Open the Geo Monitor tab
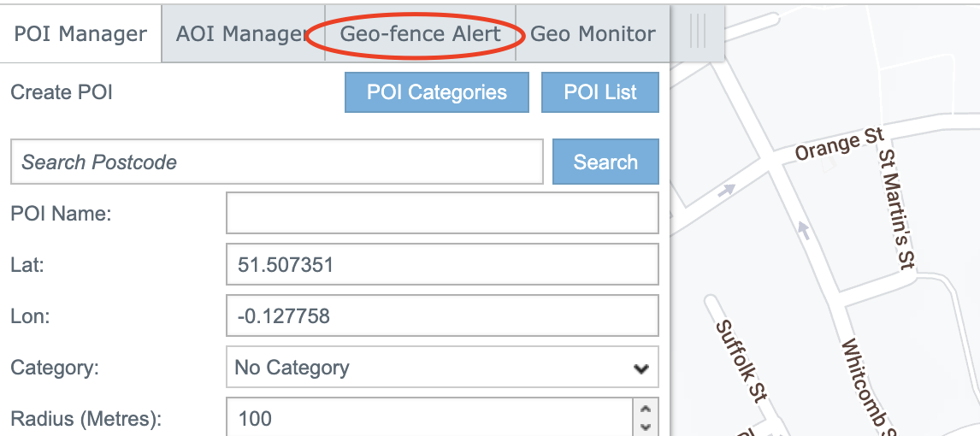This screenshot has height=436, width=980. click(593, 34)
